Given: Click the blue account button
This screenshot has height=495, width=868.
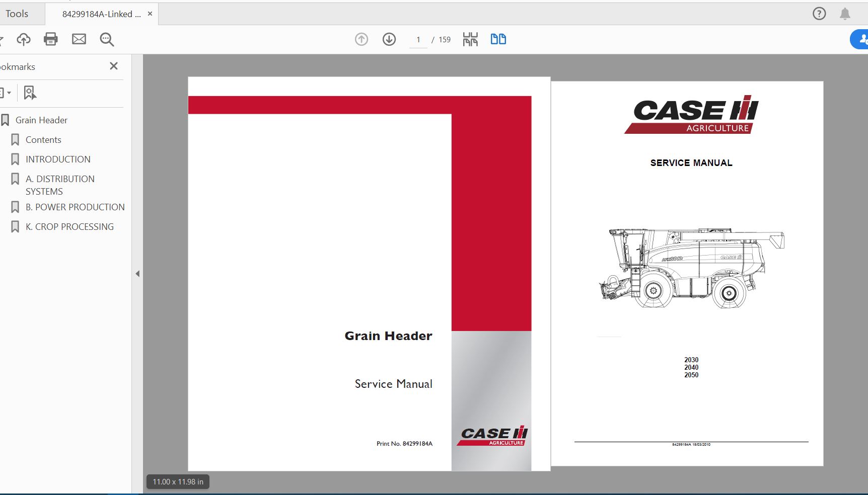Looking at the screenshot, I should tap(862, 39).
